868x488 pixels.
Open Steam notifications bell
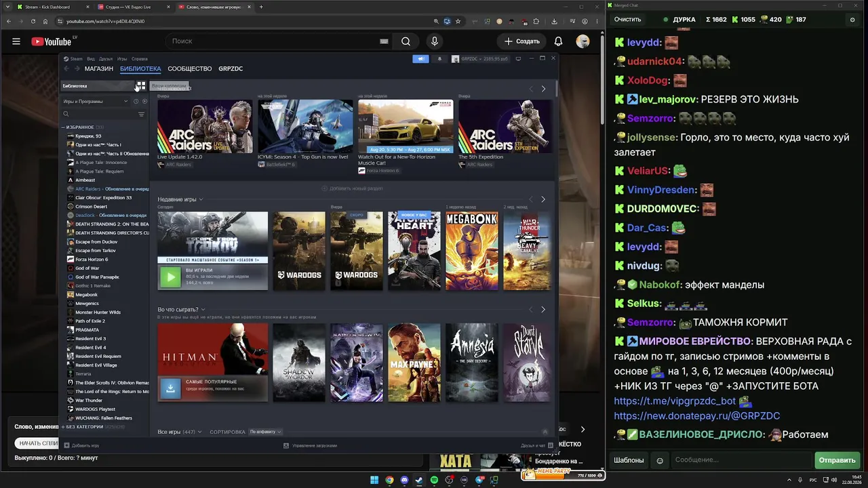(x=439, y=59)
